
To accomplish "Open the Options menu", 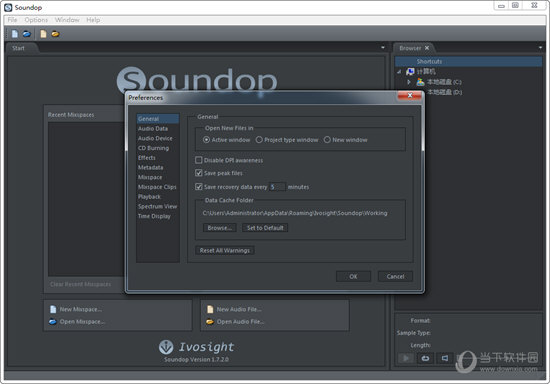I will 36,20.
